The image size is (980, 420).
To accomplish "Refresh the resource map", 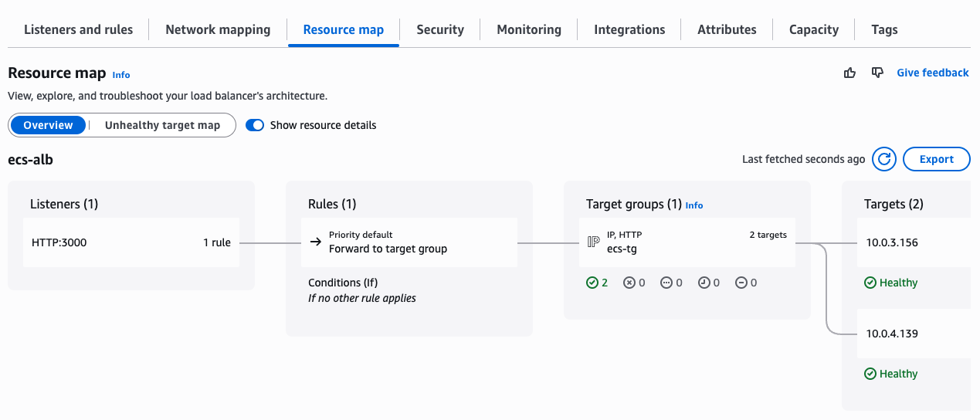I will (884, 159).
